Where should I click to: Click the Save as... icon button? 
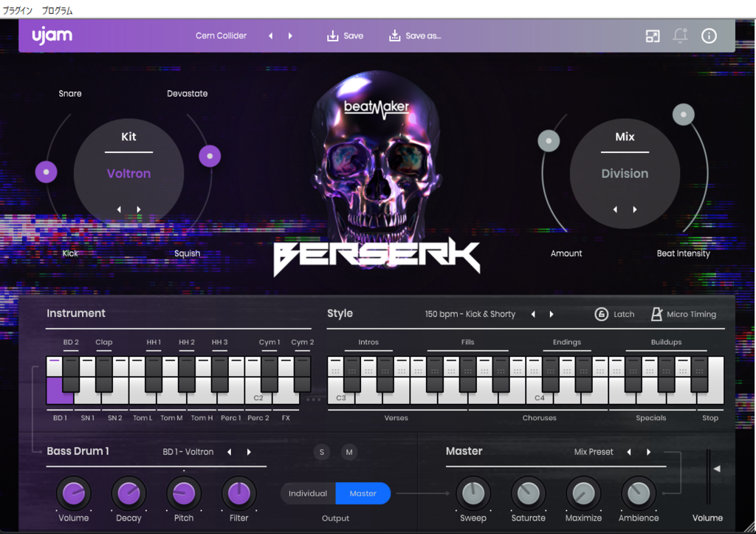(x=395, y=35)
